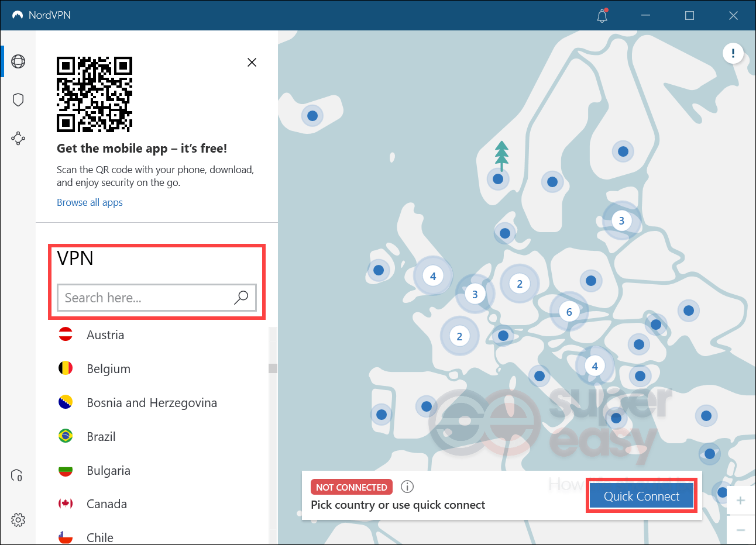The width and height of the screenshot is (756, 545).
Task: Click the map cluster marker labeled 6
Action: coord(569,312)
